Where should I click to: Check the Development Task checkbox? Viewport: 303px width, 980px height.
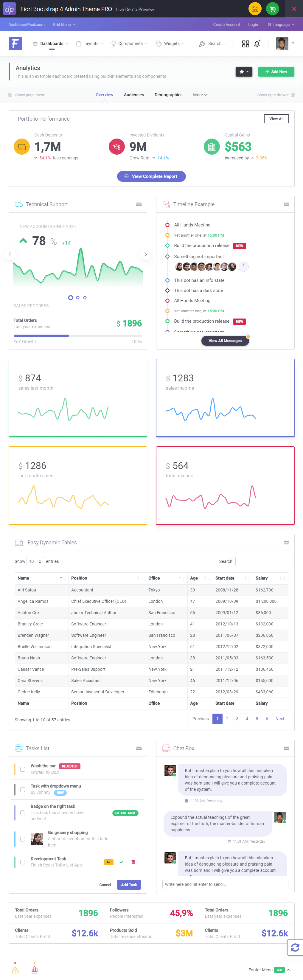[x=23, y=862]
